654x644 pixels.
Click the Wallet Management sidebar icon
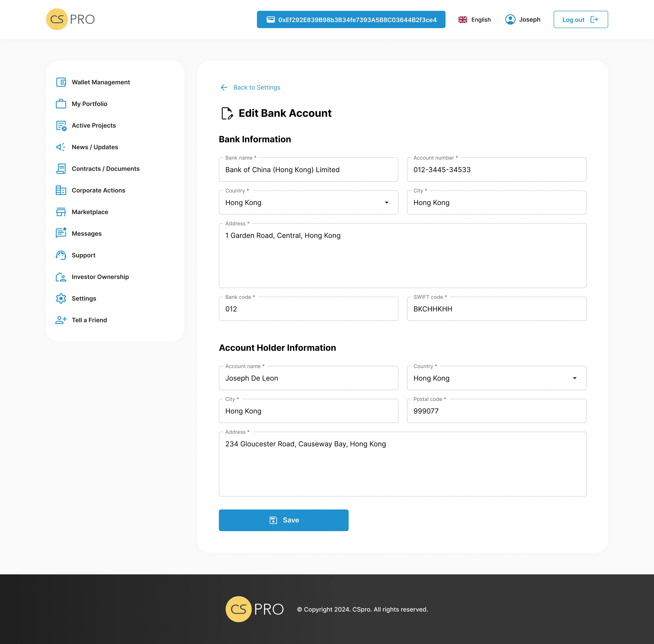point(61,82)
